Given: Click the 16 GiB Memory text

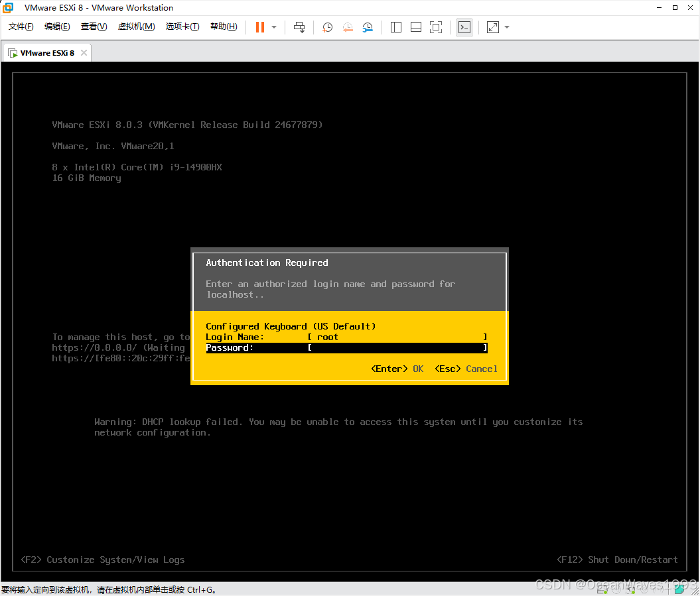Looking at the screenshot, I should (x=87, y=178).
